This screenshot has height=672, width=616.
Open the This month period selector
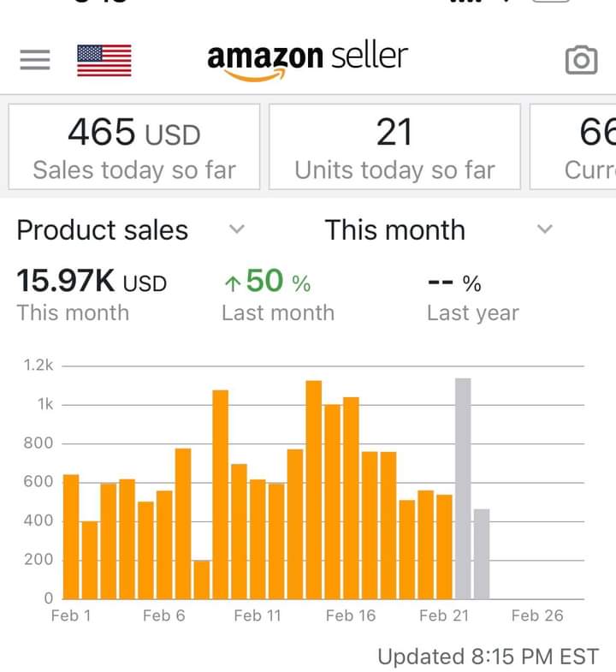pos(439,229)
